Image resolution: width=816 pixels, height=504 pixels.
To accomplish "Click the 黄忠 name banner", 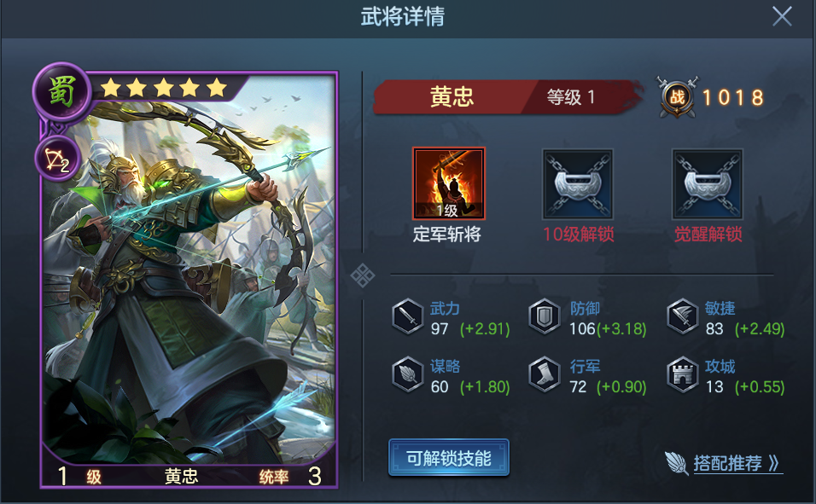I will click(452, 96).
